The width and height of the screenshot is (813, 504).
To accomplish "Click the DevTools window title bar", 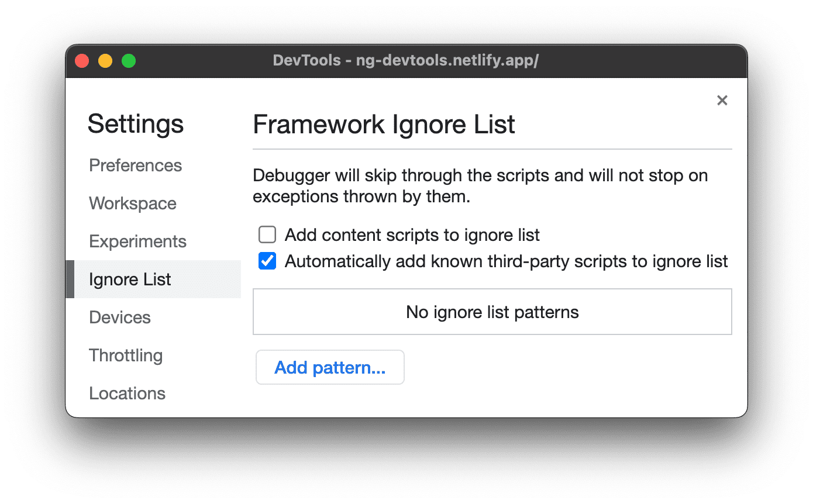I will [406, 60].
